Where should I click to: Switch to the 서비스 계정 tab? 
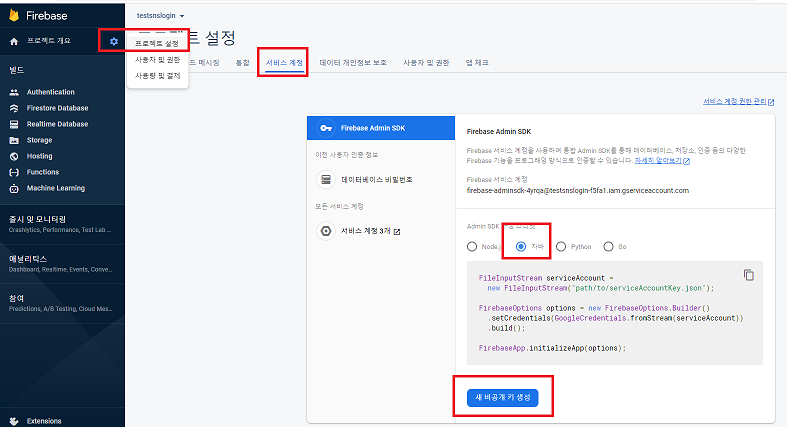coord(284,63)
